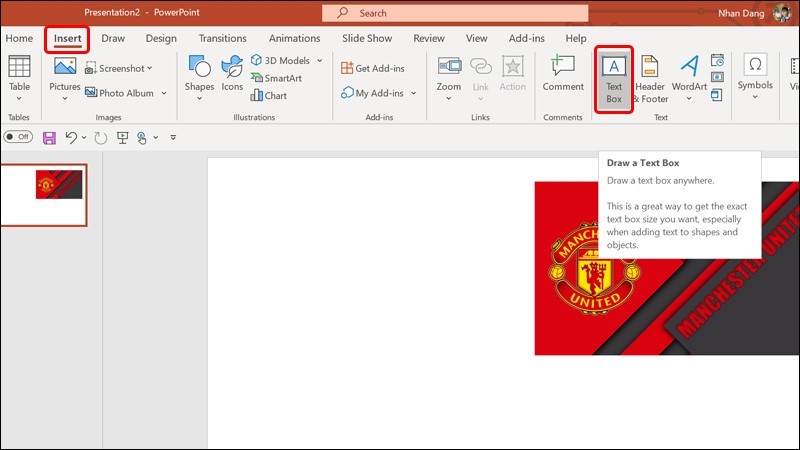
Task: Open the Help tab
Action: click(576, 38)
